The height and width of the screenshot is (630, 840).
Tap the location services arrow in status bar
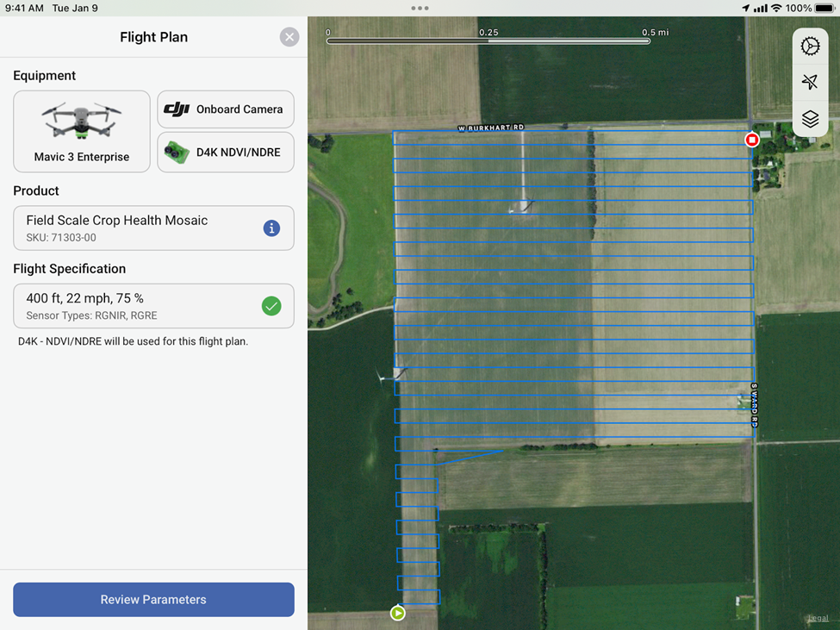click(x=746, y=8)
